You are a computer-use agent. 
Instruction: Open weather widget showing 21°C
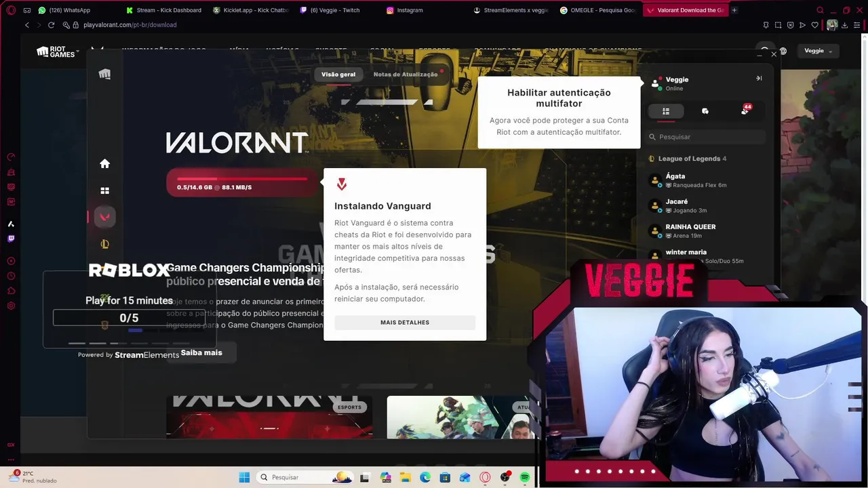coord(33,477)
